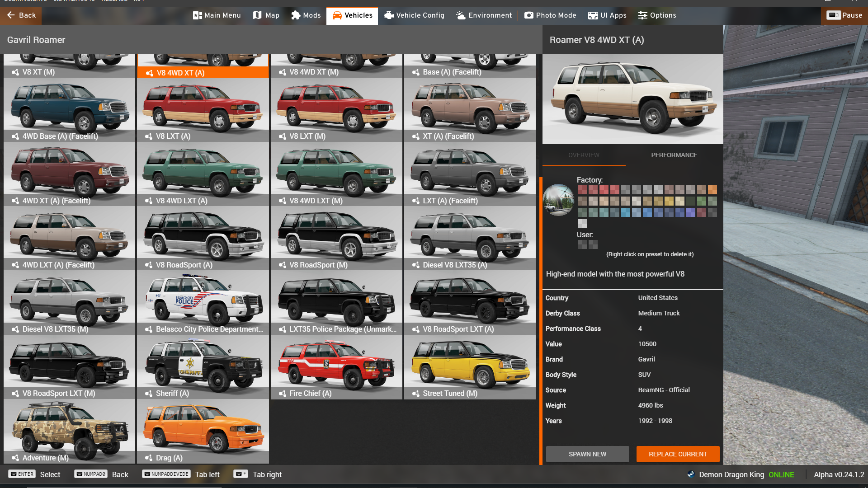The width and height of the screenshot is (868, 488).
Task: Click Spawn New button
Action: click(587, 454)
